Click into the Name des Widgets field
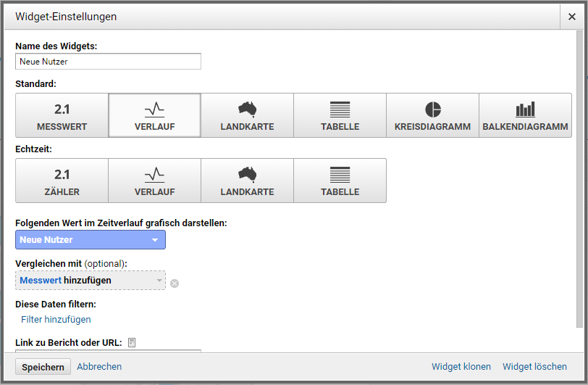588x385 pixels. (x=108, y=62)
